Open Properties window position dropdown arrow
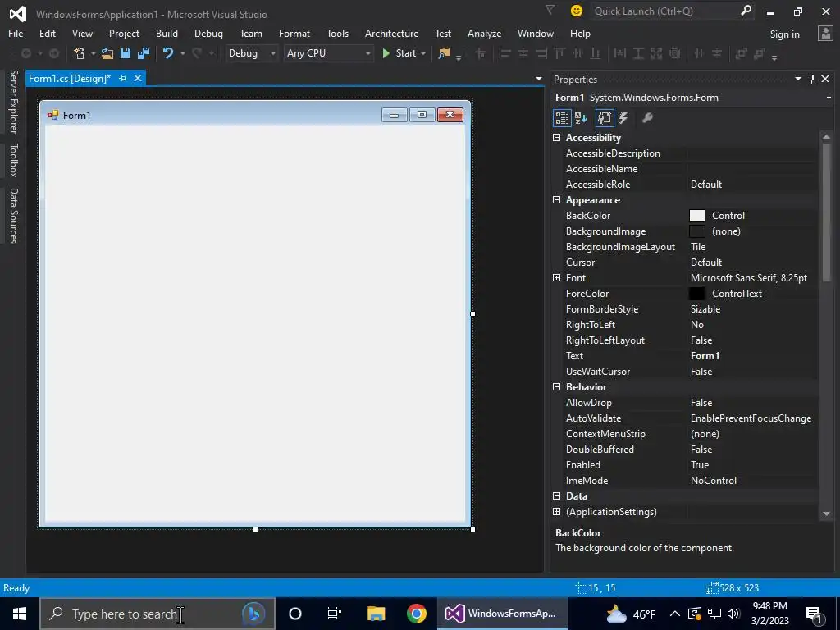Screen dimensions: 840x630 [797, 79]
